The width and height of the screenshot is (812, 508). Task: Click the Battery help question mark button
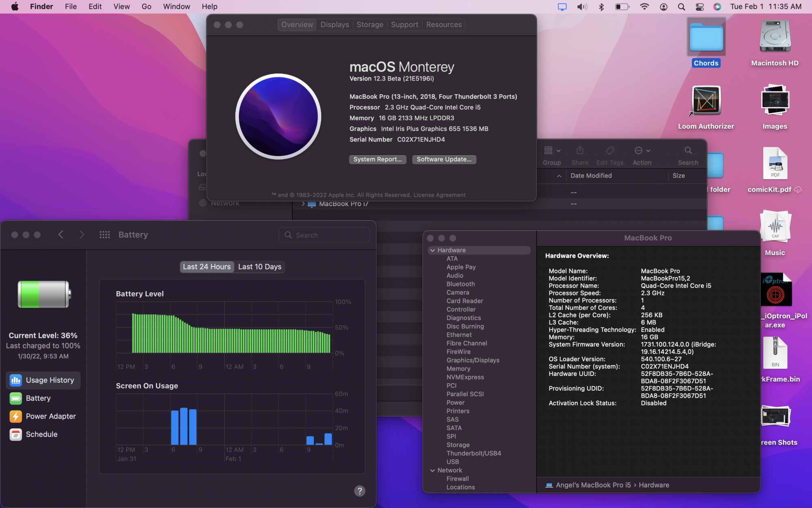(359, 491)
